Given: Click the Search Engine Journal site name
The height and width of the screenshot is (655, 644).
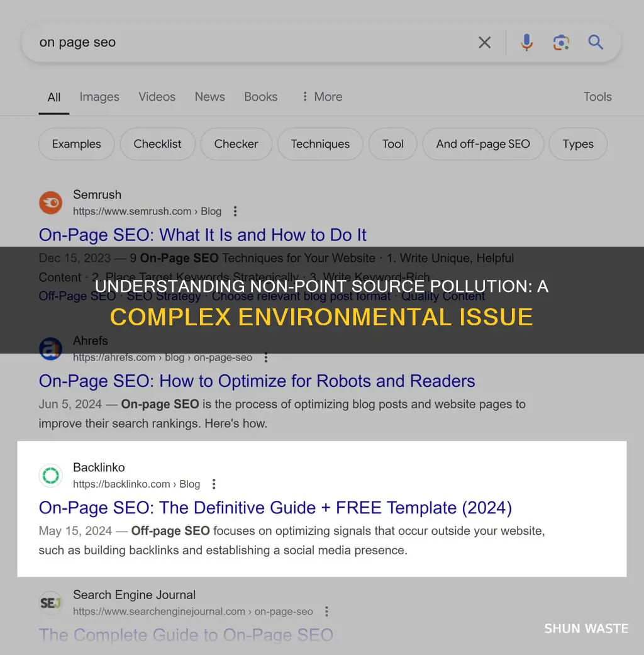Looking at the screenshot, I should pyautogui.click(x=135, y=595).
